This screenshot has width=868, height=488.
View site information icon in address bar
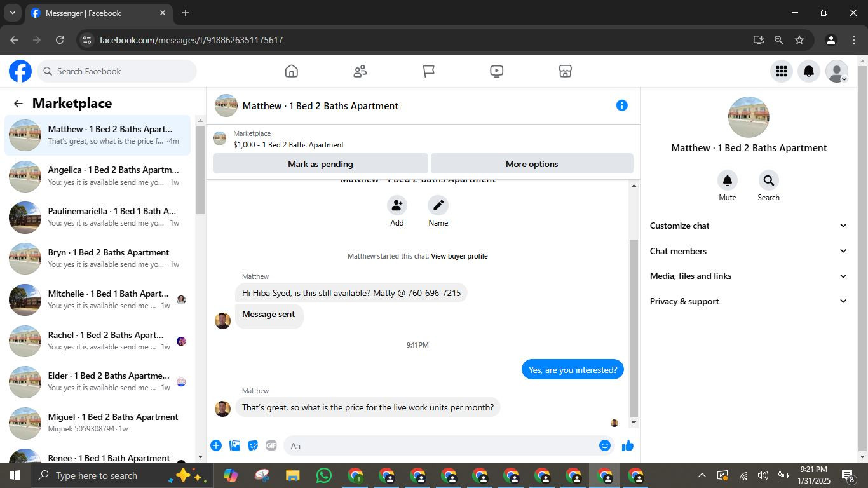87,40
